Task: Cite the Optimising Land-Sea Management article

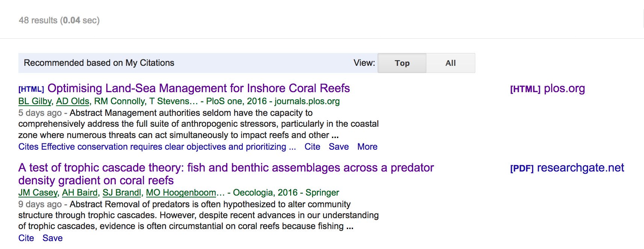Action: click(312, 147)
